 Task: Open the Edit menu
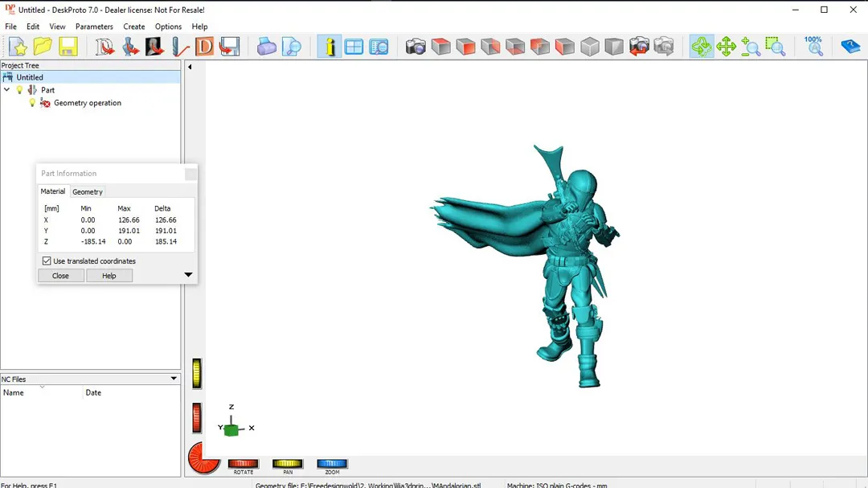point(33,27)
